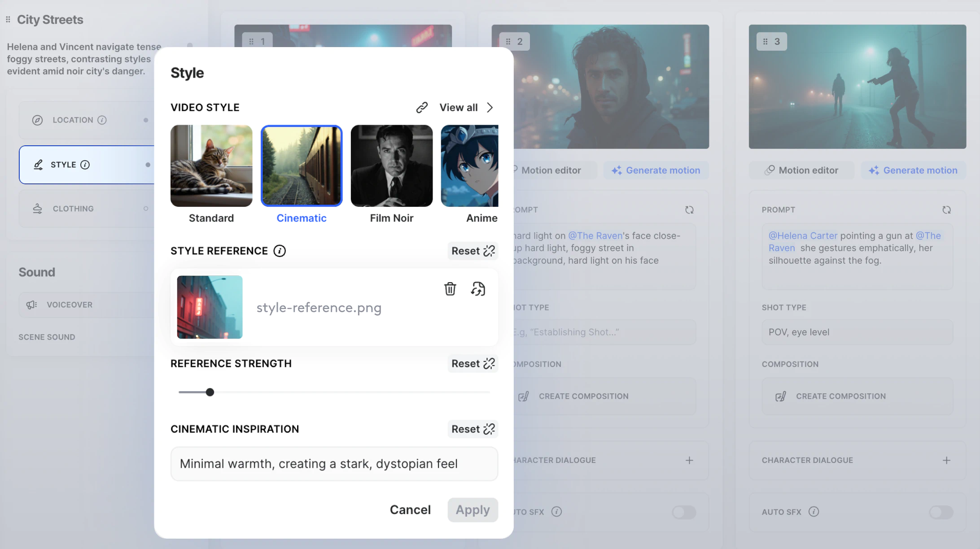Edit shot 3 prompt text box
The width and height of the screenshot is (980, 549).
[x=857, y=257]
